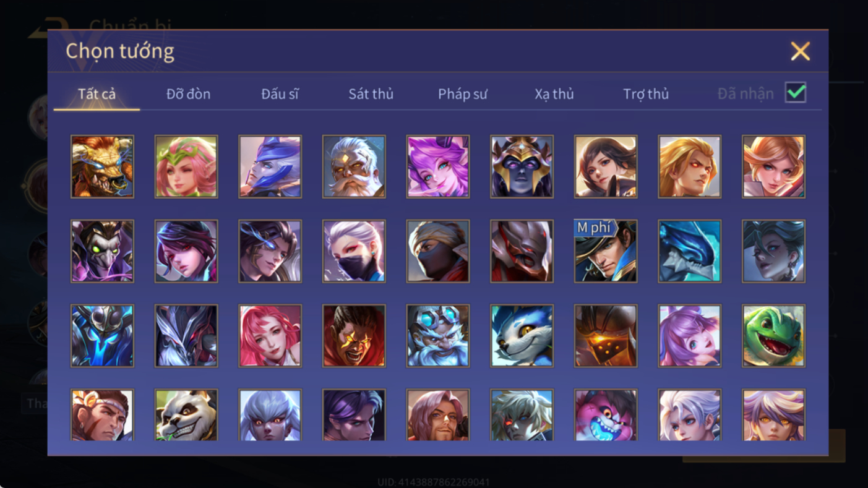The image size is (868, 488).
Task: Choose the blue wolf hero portrait
Action: [522, 336]
